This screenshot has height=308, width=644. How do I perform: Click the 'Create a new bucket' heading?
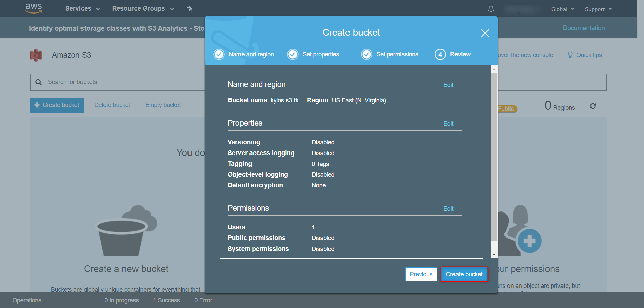click(x=126, y=269)
